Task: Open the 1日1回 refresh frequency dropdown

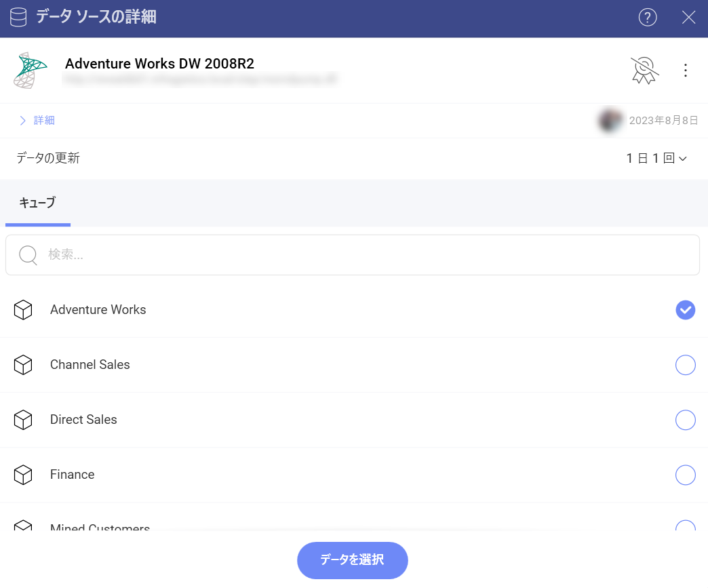Action: 656,158
